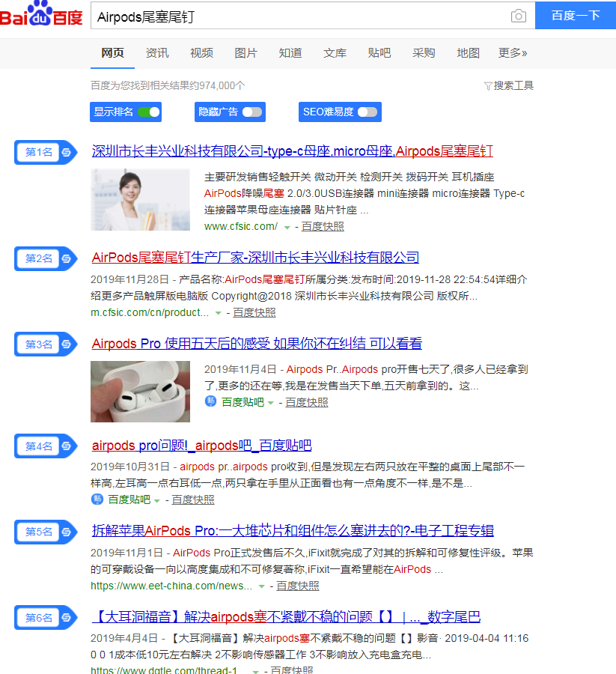Open the businesswoman thumbnail image

141,199
